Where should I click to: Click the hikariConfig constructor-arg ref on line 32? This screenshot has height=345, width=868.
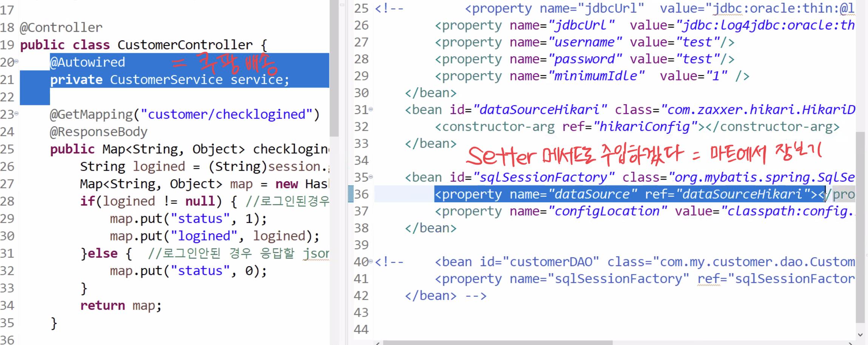[645, 127]
